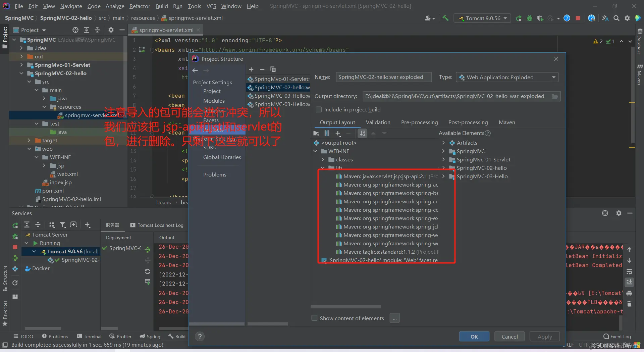Viewport: 644px width, 352px height.
Task: Click the Project Structure help question button
Action: (200, 336)
